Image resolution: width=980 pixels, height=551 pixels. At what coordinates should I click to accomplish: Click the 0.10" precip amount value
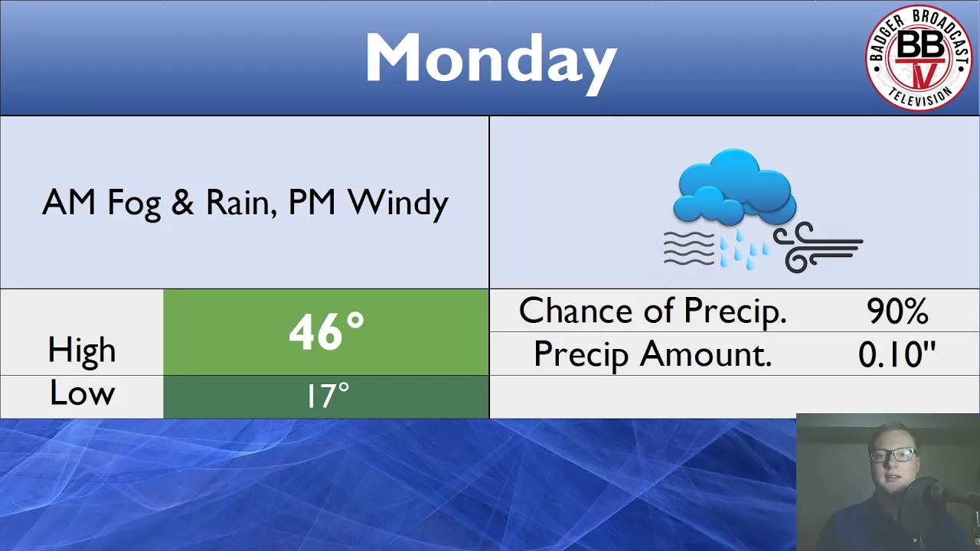click(897, 354)
